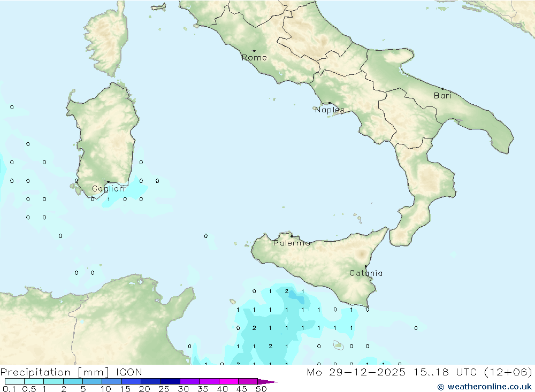Viewport: 535px width, 392px height.
Task: Click the Bari city label
Action: click(x=442, y=96)
